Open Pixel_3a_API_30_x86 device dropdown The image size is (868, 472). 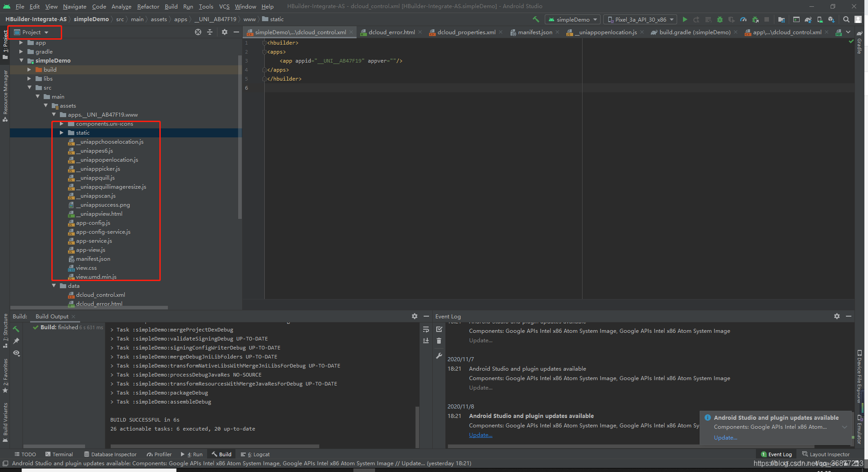click(640, 19)
